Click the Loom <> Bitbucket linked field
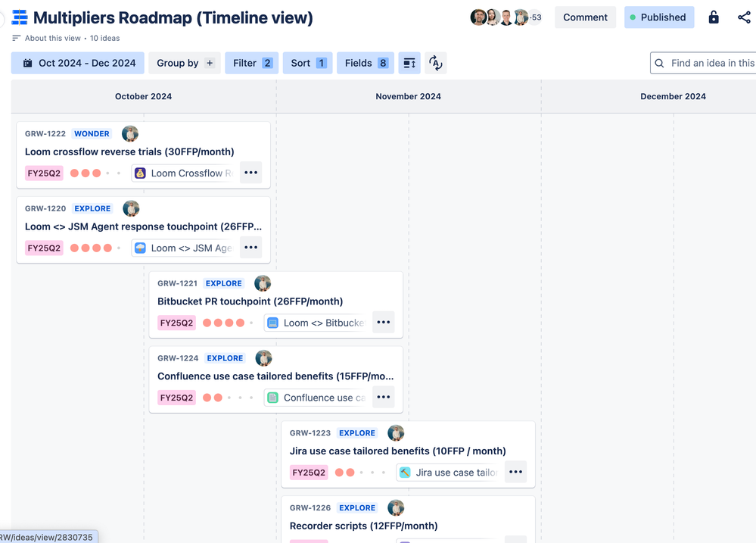Screen dimensions: 756x543 (316, 323)
